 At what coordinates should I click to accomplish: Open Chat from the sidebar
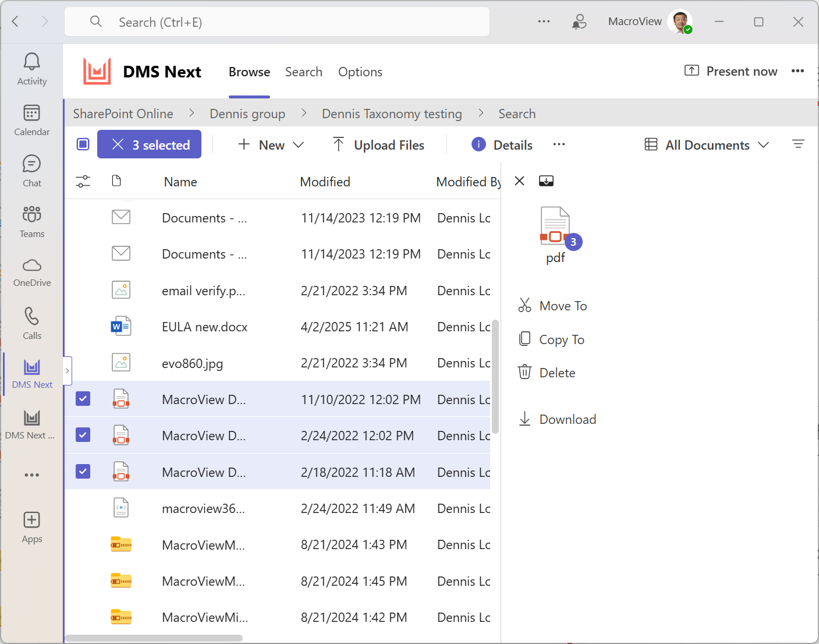click(32, 171)
